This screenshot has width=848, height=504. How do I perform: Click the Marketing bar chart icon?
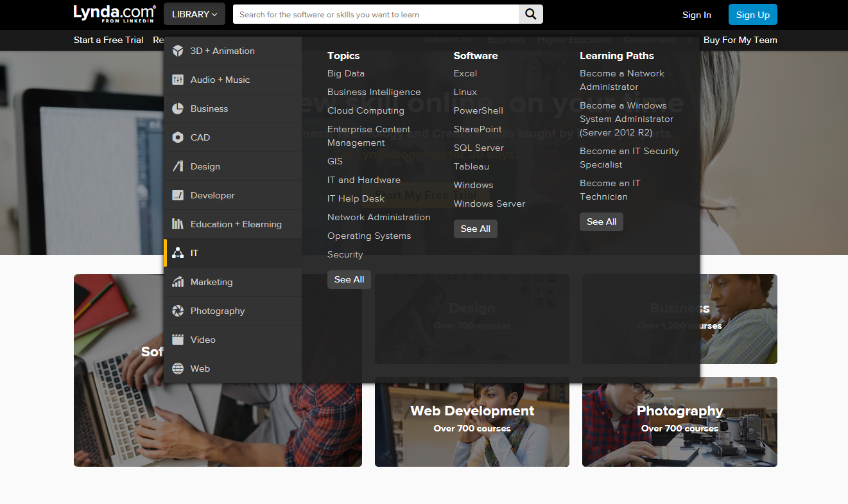pyautogui.click(x=178, y=282)
